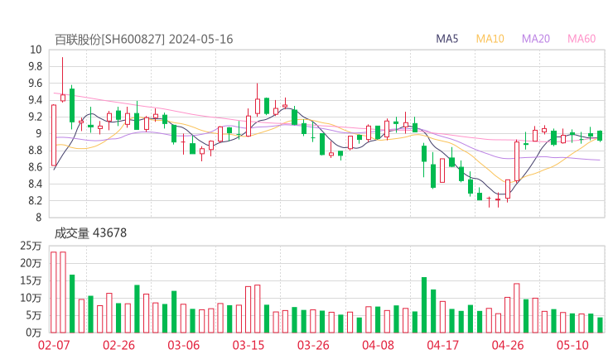This screenshot has width=613, height=364.
Task: Select the first tall red candlestick at 02-07
Action: pos(54,135)
